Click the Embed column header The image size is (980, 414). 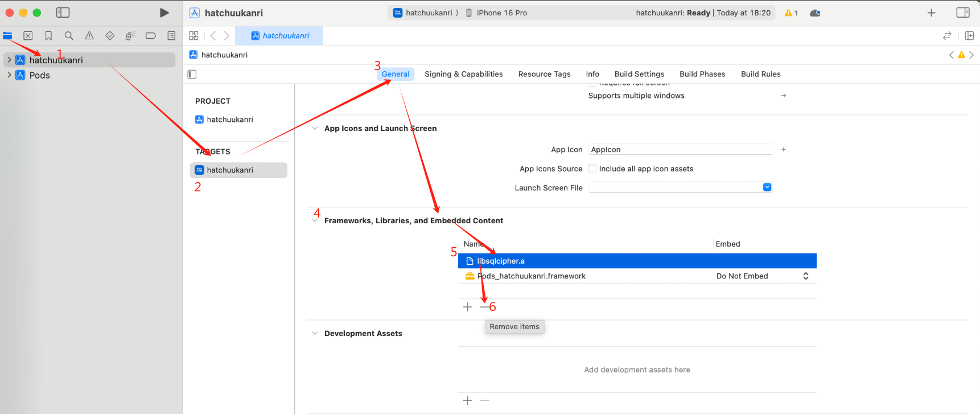point(728,244)
